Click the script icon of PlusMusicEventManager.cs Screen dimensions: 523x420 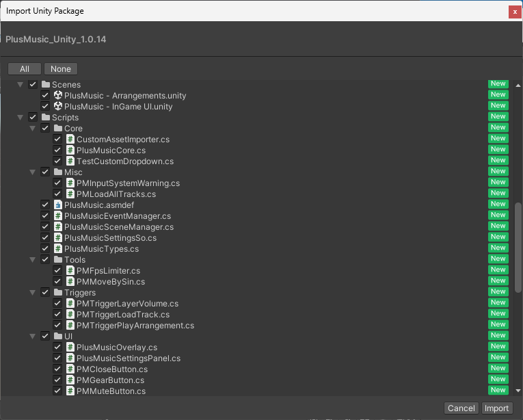pos(58,215)
